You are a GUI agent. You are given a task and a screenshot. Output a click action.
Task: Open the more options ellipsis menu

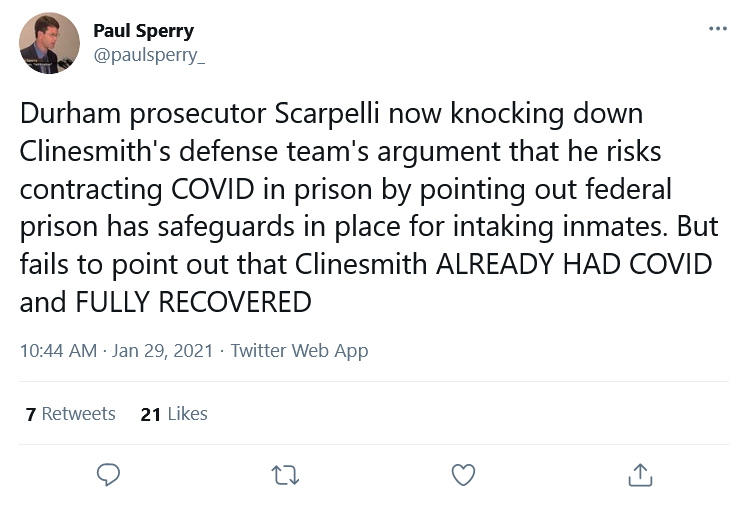pos(717,29)
